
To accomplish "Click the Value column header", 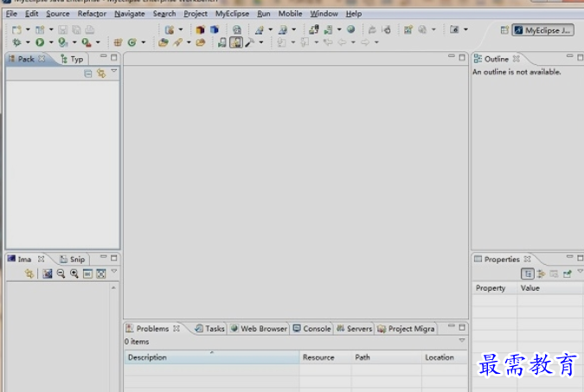I will click(550, 288).
